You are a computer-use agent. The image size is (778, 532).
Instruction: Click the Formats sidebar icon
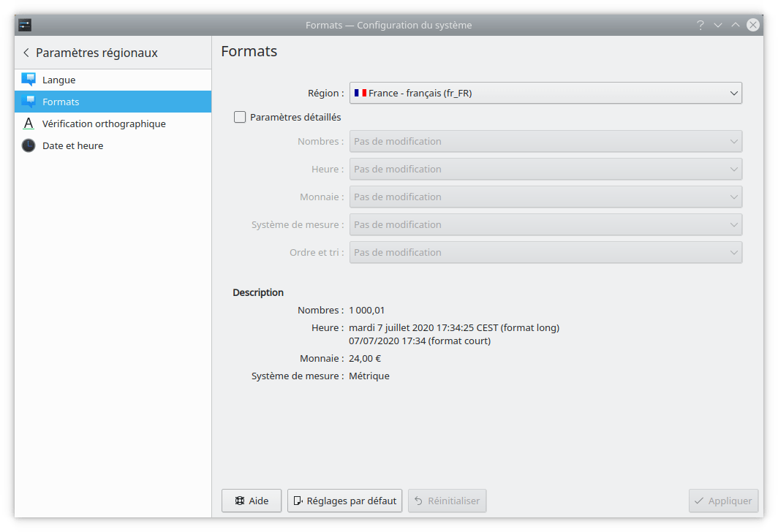pos(29,102)
